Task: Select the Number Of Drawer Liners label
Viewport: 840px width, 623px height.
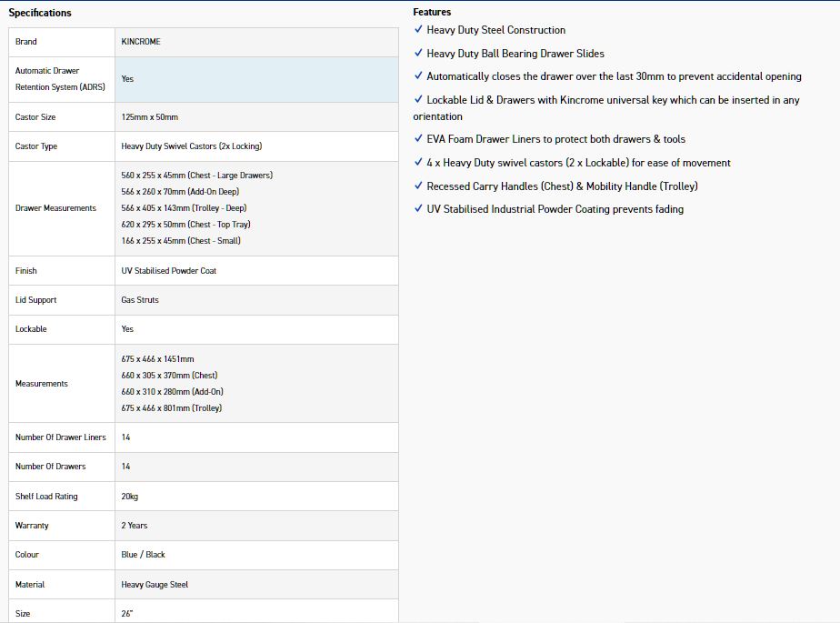Action: [x=61, y=437]
